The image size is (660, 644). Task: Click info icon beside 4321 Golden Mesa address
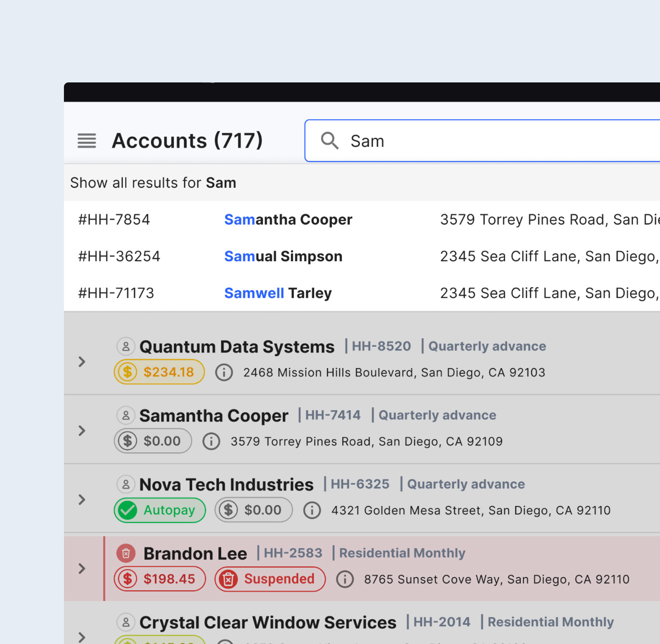(312, 510)
